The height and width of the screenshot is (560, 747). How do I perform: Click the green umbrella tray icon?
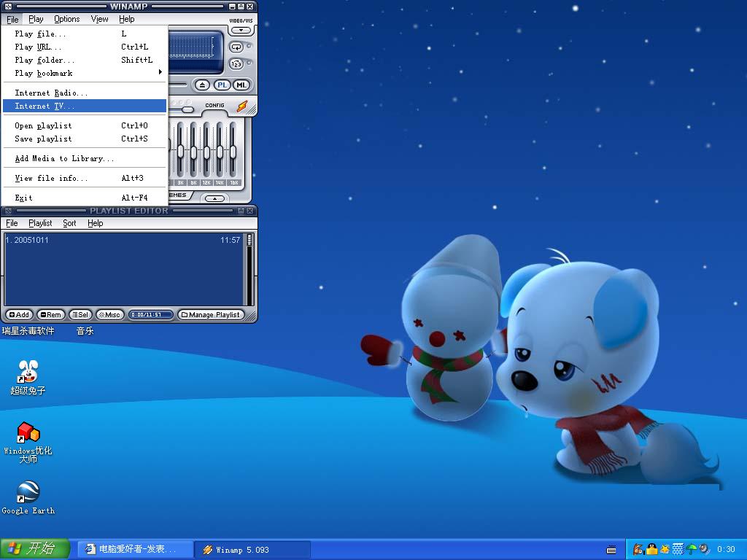coord(692,550)
